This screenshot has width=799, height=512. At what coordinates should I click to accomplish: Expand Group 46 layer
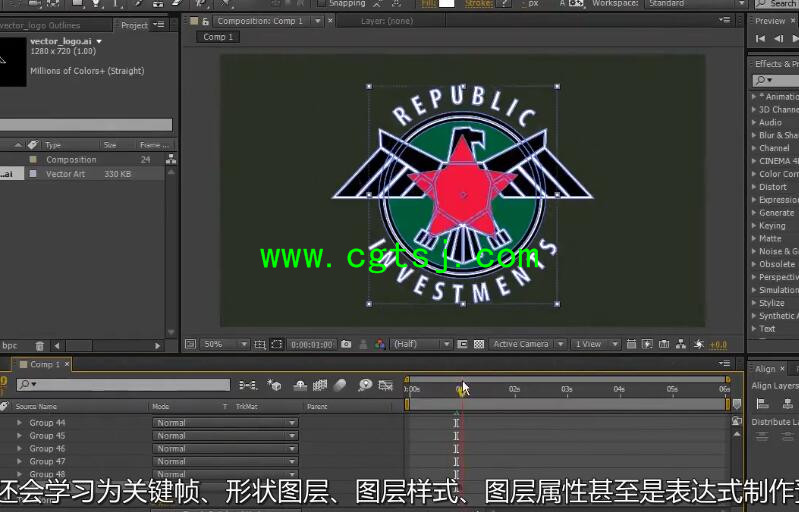(19, 448)
